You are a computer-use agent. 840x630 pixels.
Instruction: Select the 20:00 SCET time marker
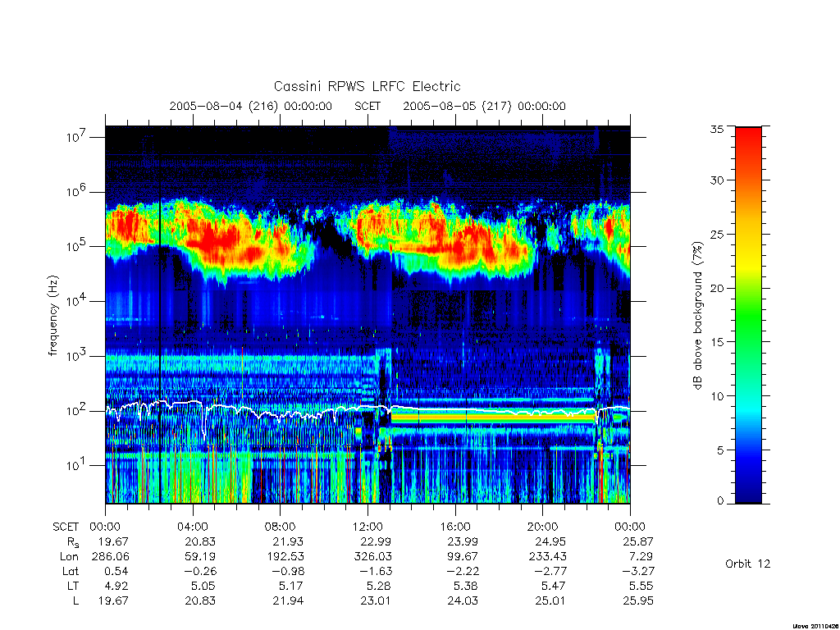coord(542,527)
